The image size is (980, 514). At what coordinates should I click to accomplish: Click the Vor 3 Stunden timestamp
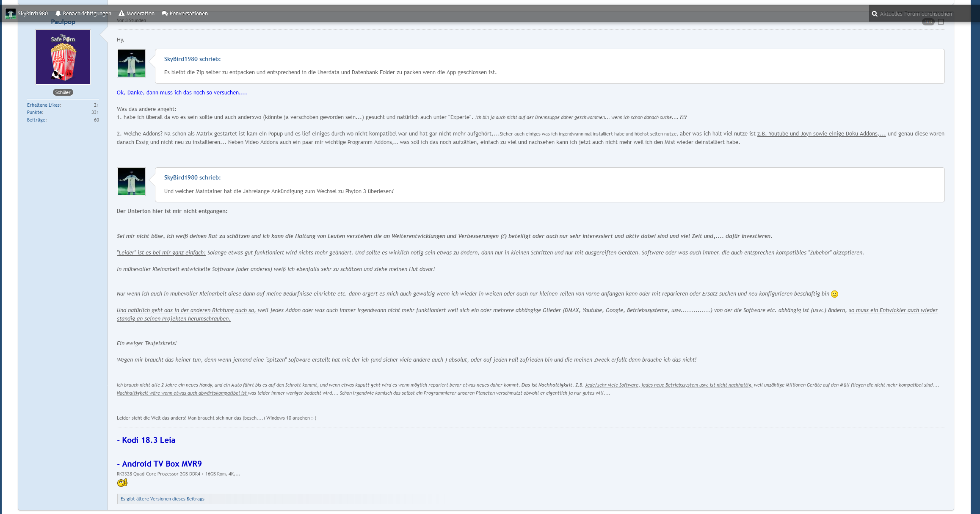pos(132,20)
